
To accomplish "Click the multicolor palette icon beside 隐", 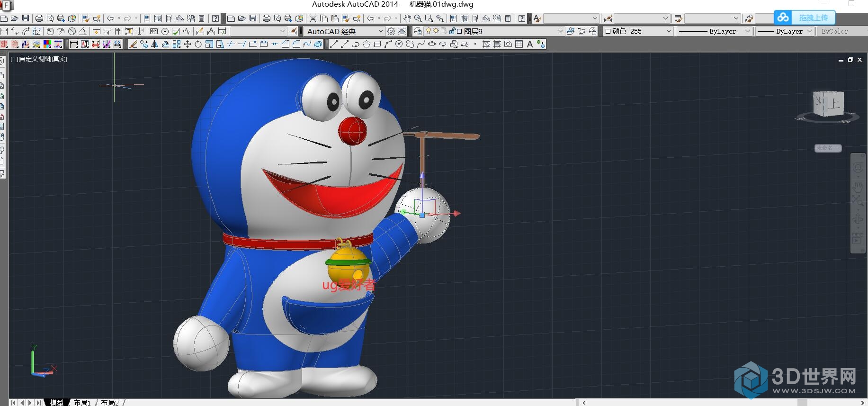I will pos(47,44).
